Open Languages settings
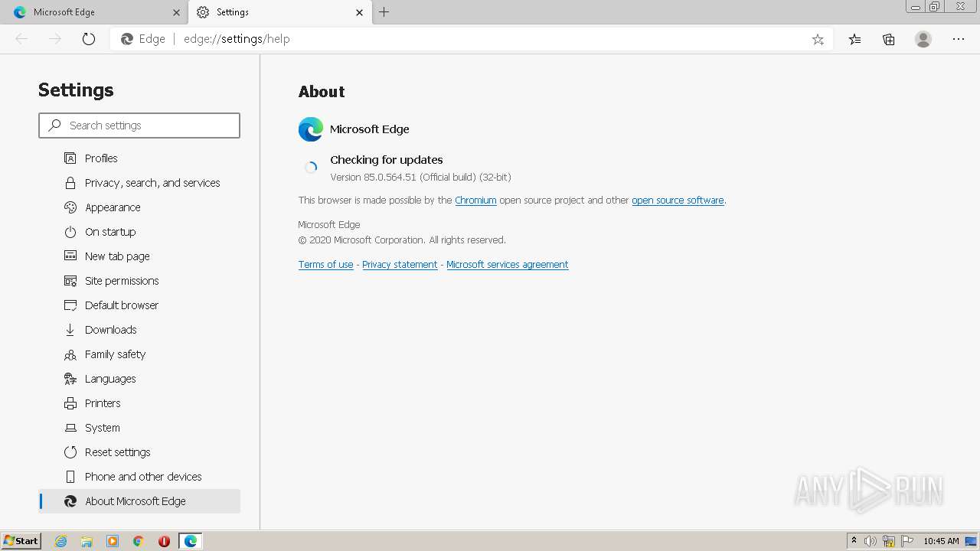The height and width of the screenshot is (551, 980). [x=139, y=379]
